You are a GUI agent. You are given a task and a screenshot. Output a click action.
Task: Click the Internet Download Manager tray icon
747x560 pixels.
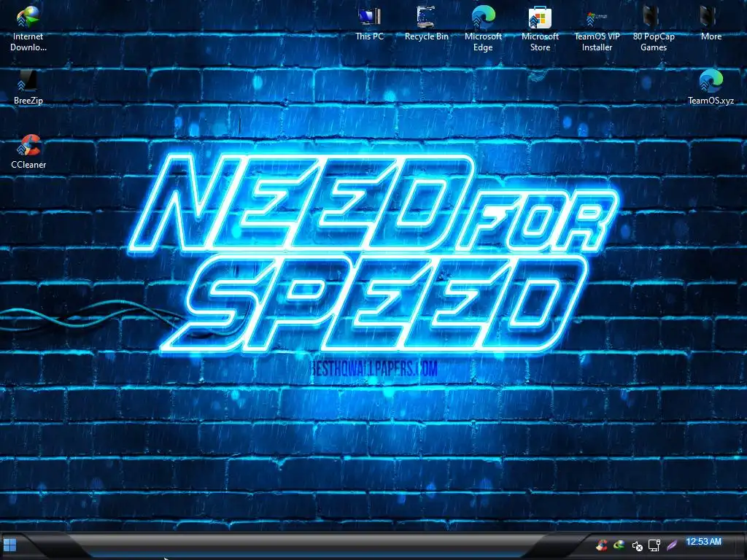(619, 545)
